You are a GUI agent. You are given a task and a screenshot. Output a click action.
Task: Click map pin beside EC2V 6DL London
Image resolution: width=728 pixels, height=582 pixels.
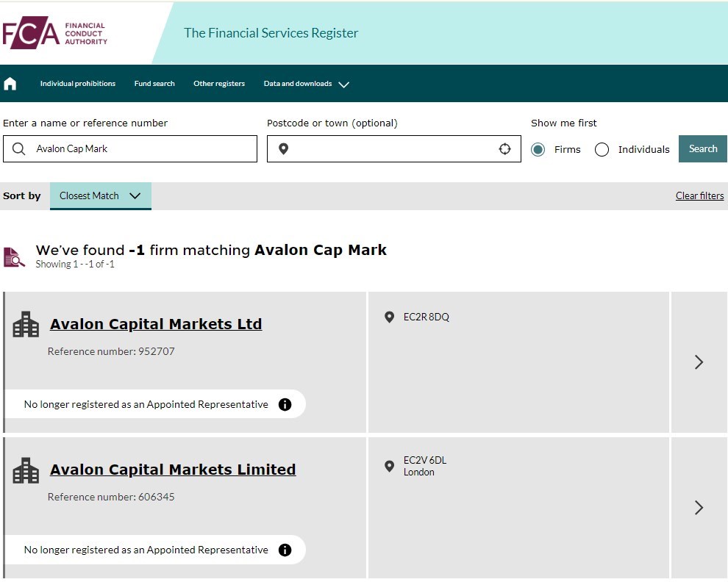(x=389, y=466)
